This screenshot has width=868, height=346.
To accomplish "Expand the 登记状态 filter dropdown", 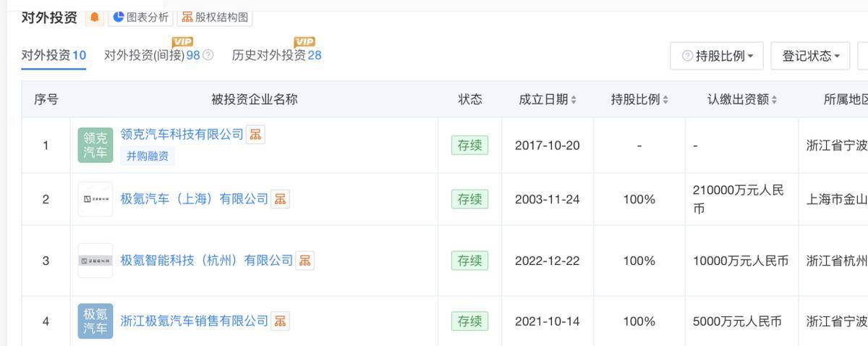I will coord(810,56).
